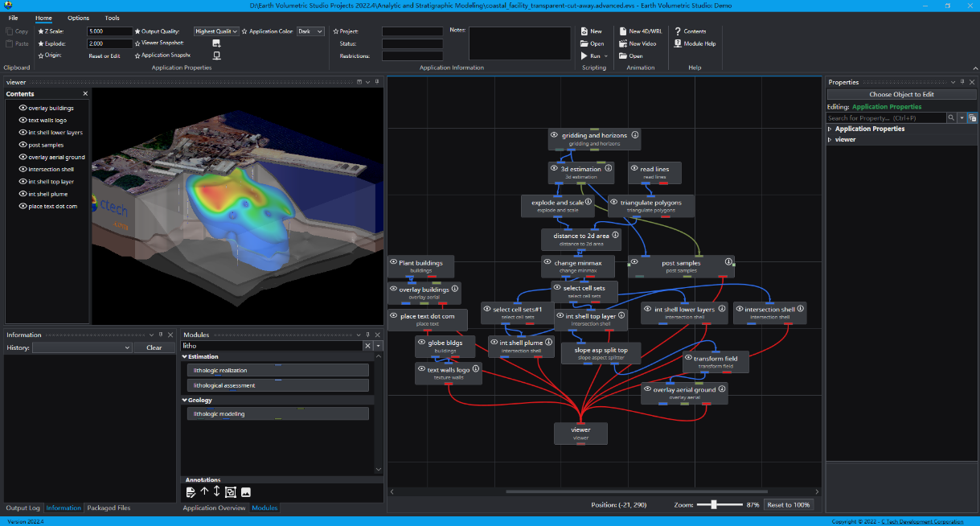Toggle the star next to Project
980x526 pixels.
pos(335,31)
